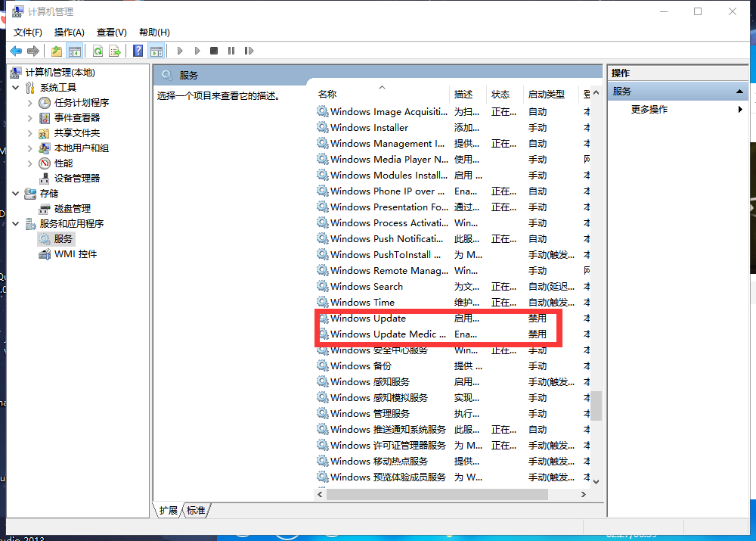Image resolution: width=756 pixels, height=541 pixels.
Task: Toggle the Show/Hide Console Tree icon
Action: [x=75, y=51]
